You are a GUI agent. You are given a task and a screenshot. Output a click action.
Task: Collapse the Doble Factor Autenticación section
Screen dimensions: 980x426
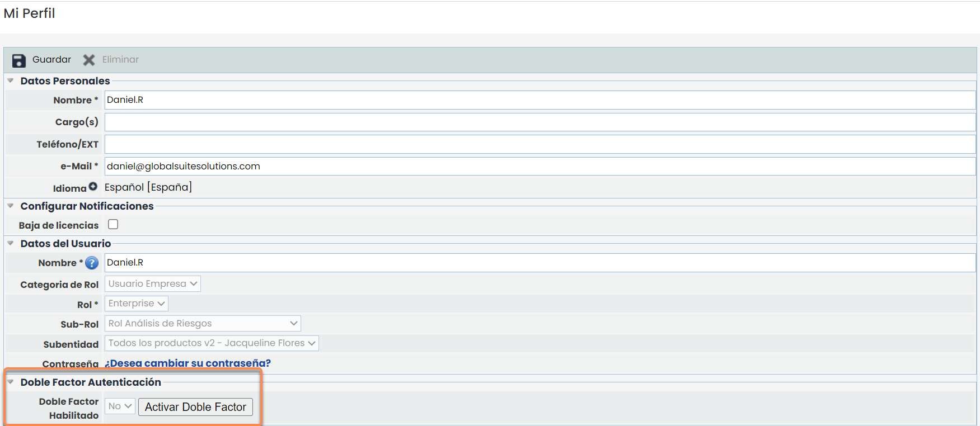[11, 382]
